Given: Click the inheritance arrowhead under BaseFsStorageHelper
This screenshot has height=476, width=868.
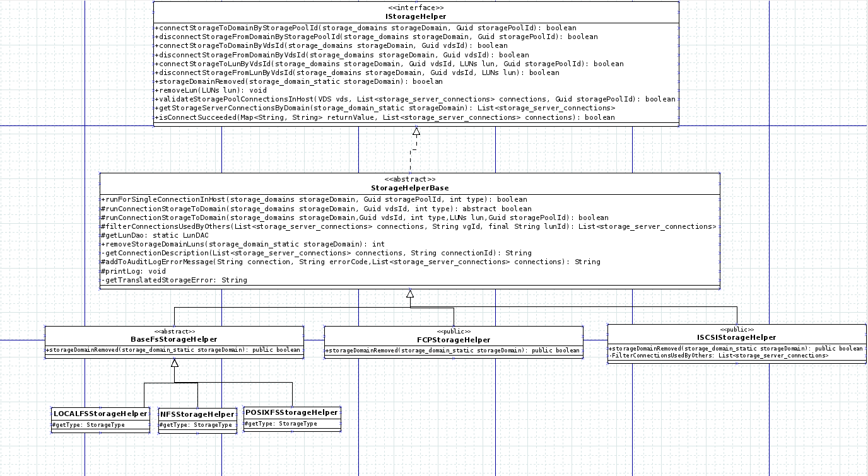Looking at the screenshot, I should [175, 363].
